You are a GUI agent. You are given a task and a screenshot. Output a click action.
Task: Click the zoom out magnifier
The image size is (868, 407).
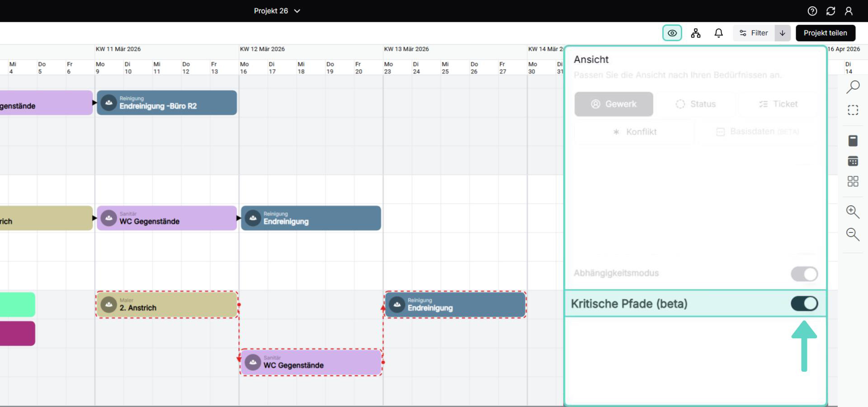pos(853,234)
